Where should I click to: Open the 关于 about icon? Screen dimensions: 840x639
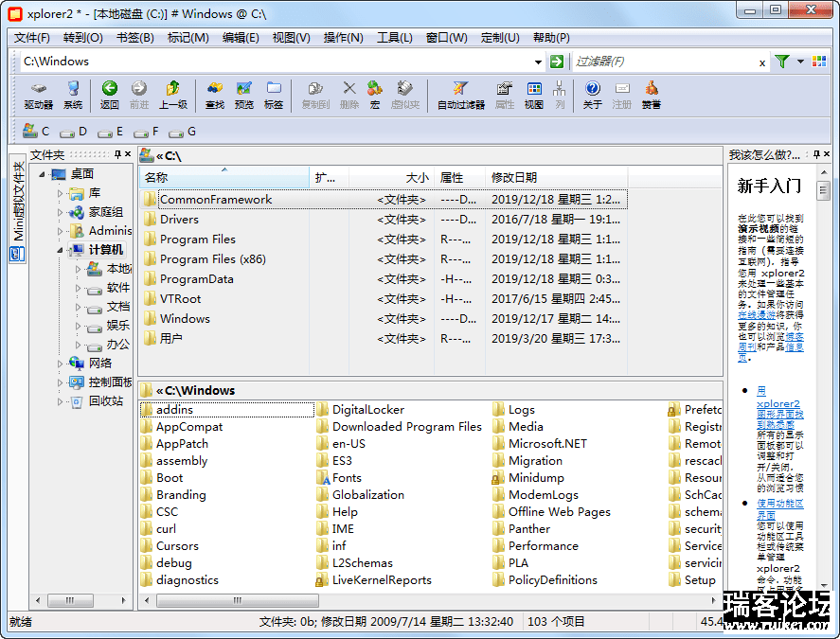tap(592, 95)
